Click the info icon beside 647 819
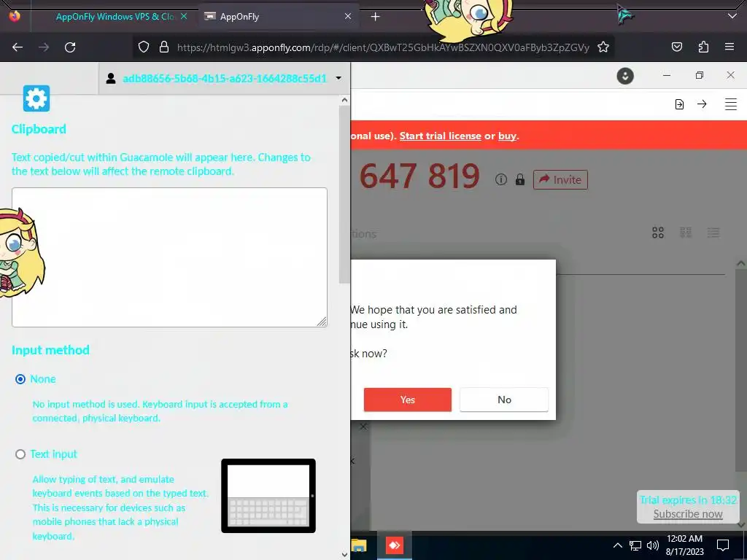The width and height of the screenshot is (747, 560). point(500,179)
